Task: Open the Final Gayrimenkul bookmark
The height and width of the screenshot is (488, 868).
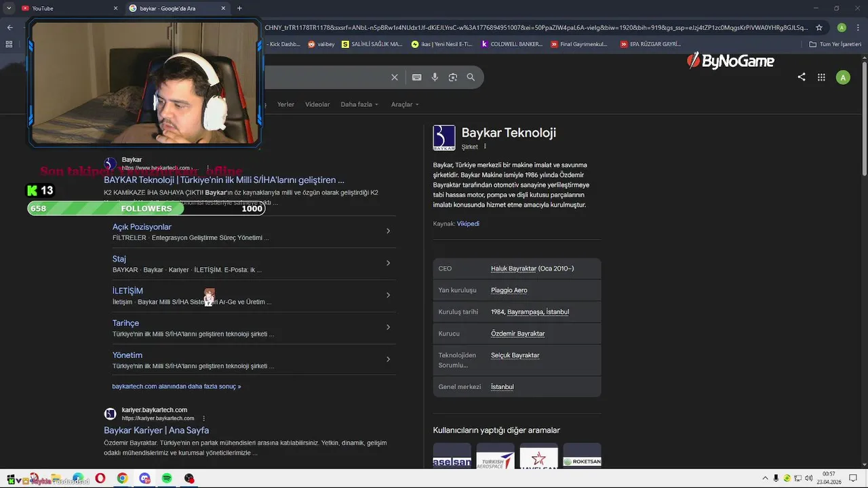Action: [579, 44]
